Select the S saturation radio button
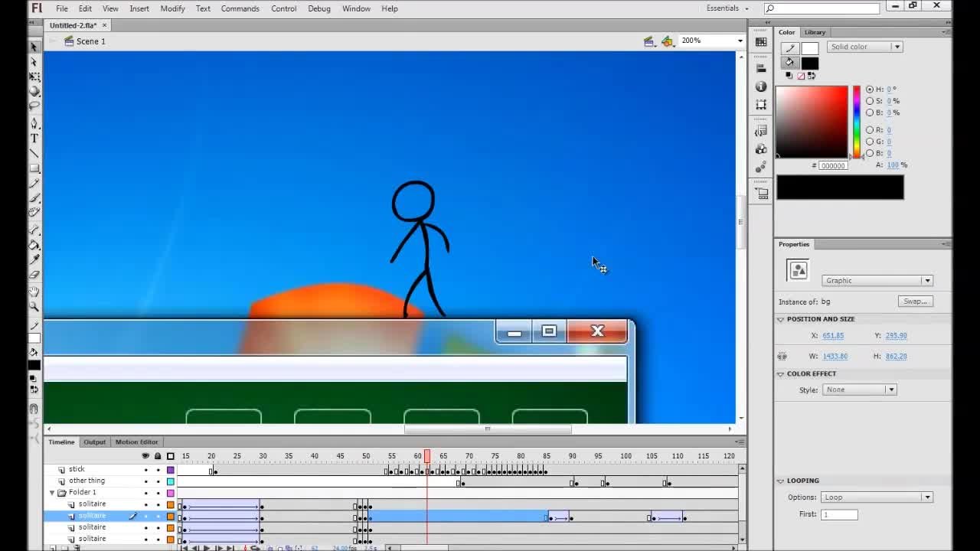980x551 pixels. point(870,101)
